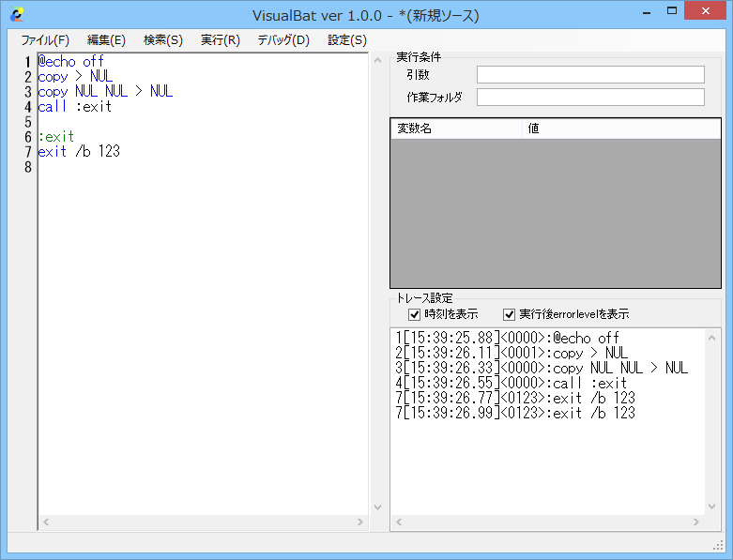Screen dimensions: 733x560
Task: Click the green ':exit' label line
Action: pyautogui.click(x=56, y=136)
